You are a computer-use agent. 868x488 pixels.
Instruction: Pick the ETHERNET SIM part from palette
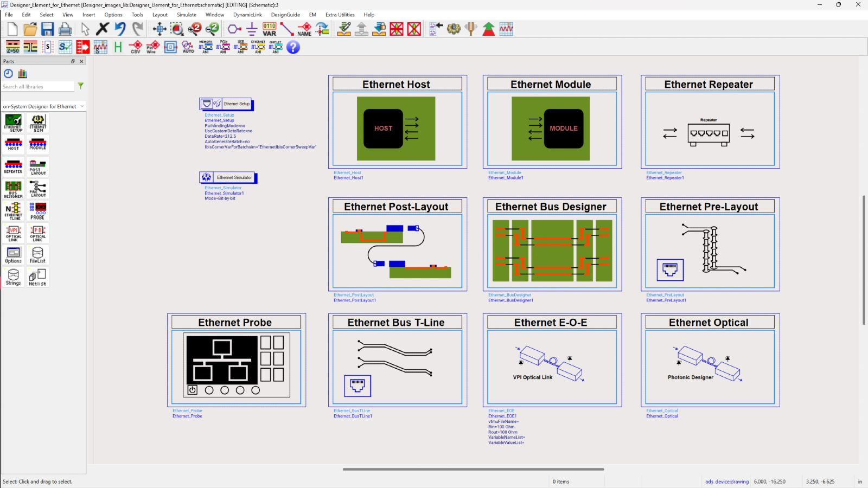click(38, 123)
